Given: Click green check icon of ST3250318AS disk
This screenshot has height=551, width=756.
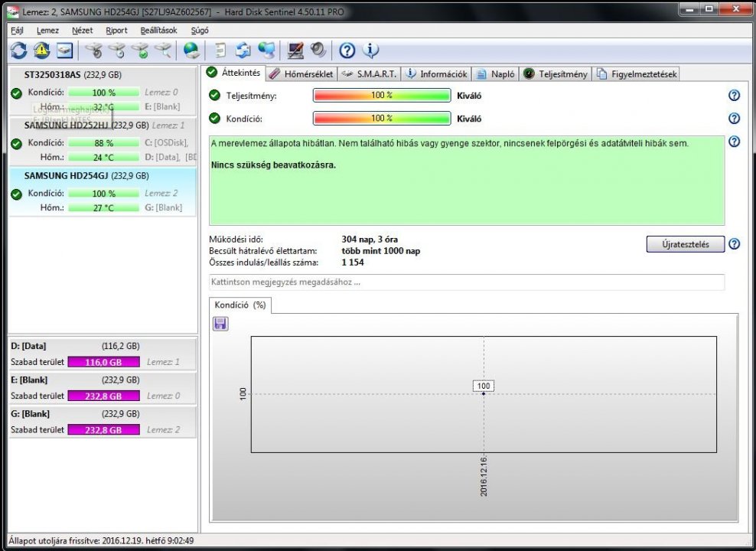Looking at the screenshot, I should [x=16, y=93].
